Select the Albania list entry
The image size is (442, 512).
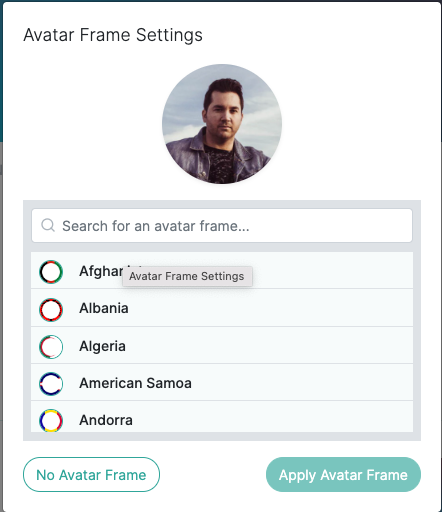[222, 308]
